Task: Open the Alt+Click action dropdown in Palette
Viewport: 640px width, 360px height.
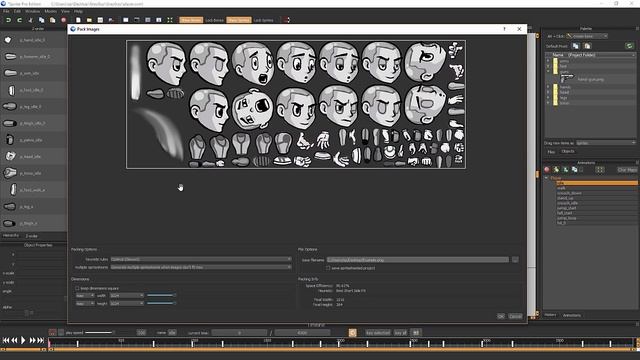Action: tap(587, 36)
